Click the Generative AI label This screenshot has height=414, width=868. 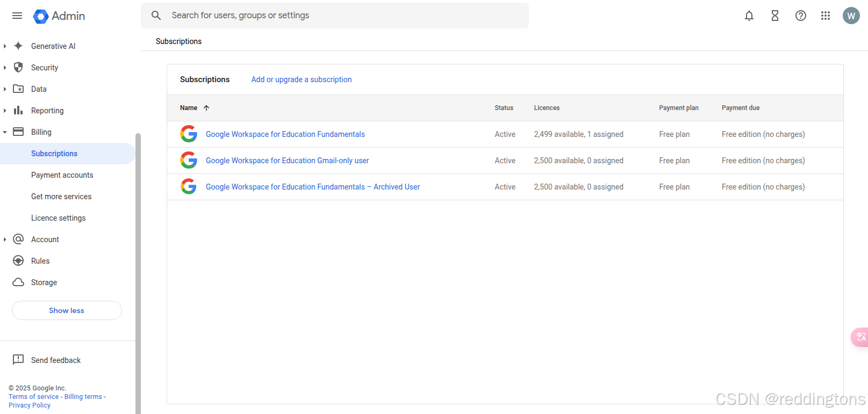pyautogui.click(x=53, y=46)
